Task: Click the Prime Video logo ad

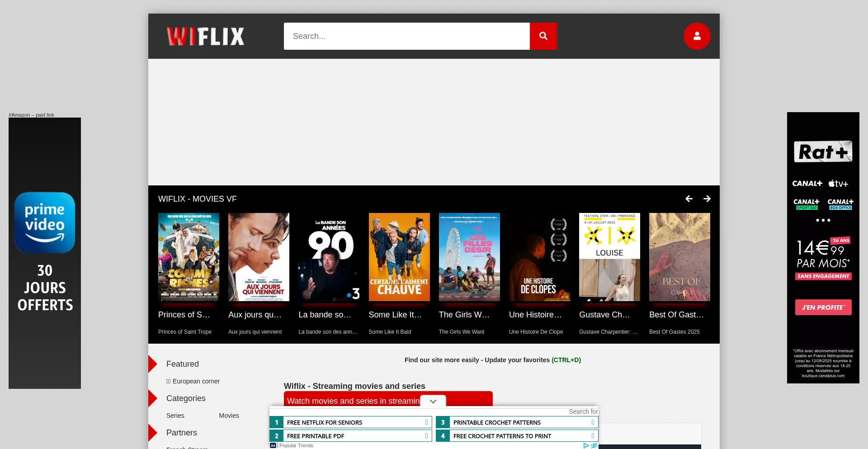Action: click(x=45, y=222)
